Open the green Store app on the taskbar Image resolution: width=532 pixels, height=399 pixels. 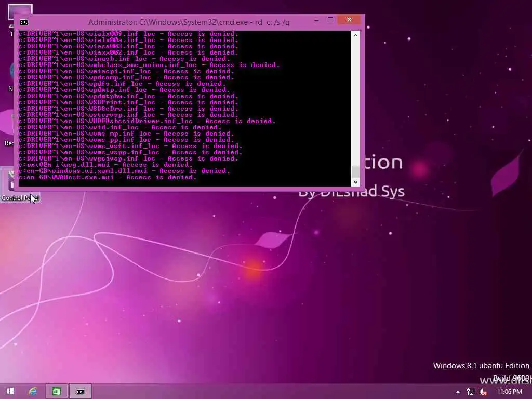pyautogui.click(x=57, y=391)
